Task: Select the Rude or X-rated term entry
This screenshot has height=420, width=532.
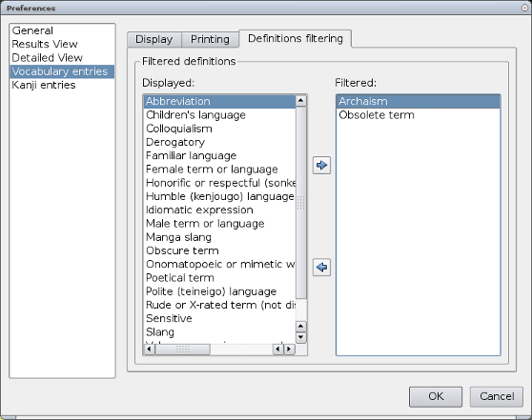Action: pyautogui.click(x=219, y=305)
